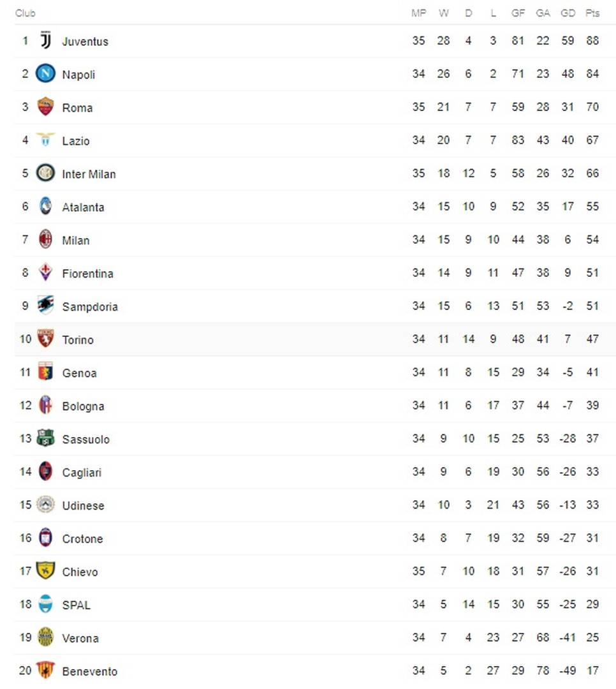Viewport: 616px width, 689px height.
Task: Click the Lazio eagle logo
Action: pyautogui.click(x=45, y=139)
